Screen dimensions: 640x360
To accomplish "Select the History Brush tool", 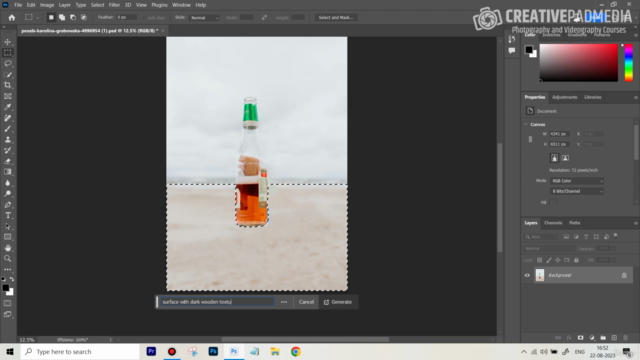I will tap(8, 150).
